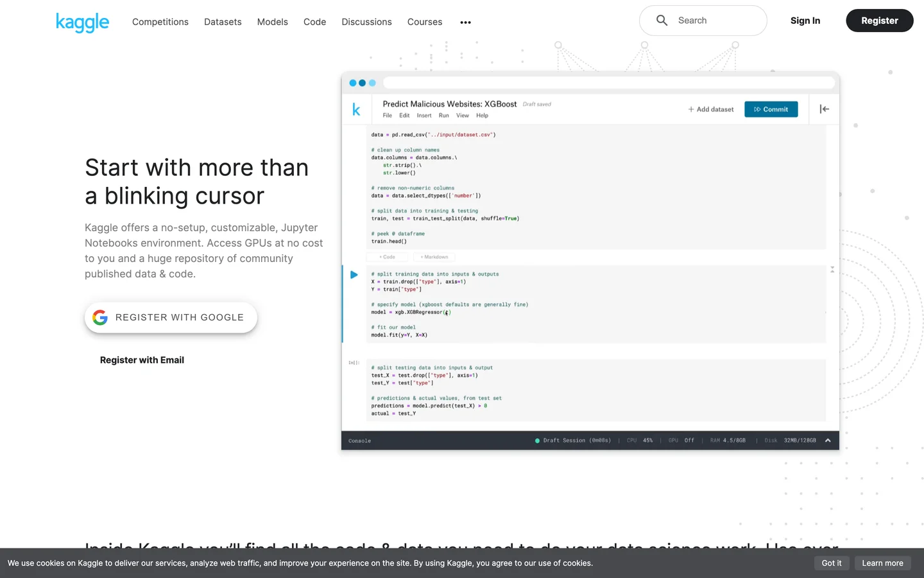Choose Register with Email
924x578 pixels.
tap(142, 360)
